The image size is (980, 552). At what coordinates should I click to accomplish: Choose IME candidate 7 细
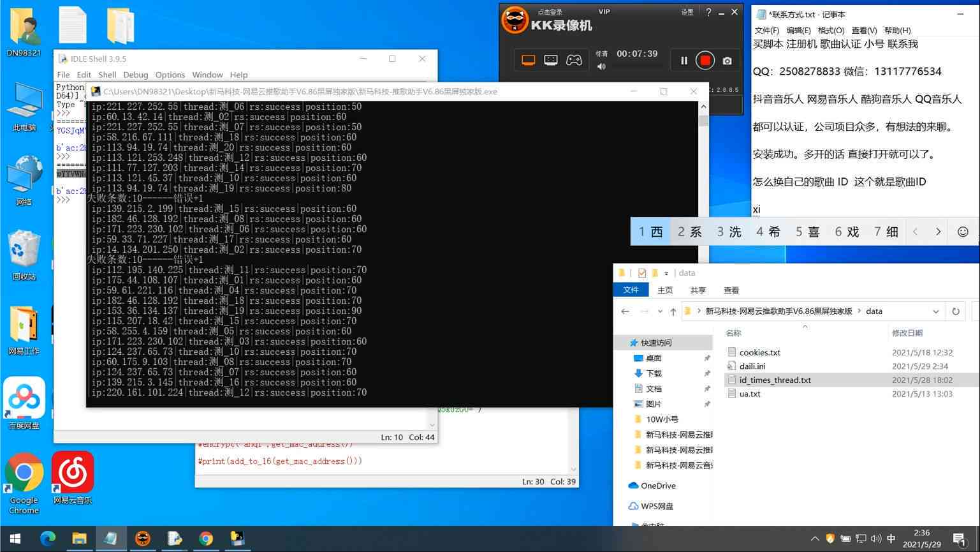(x=886, y=232)
